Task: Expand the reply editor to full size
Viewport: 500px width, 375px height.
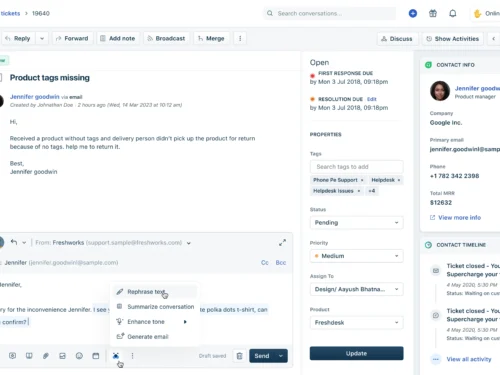Action: 282,243
